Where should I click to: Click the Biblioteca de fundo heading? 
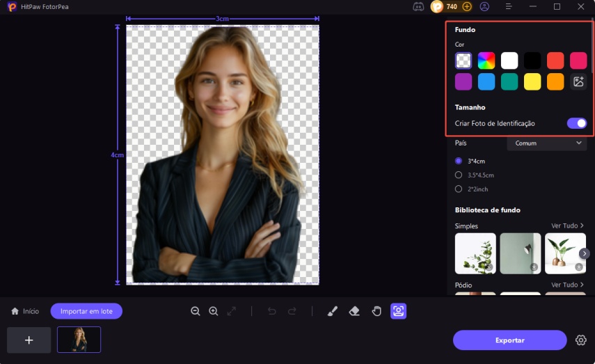click(488, 210)
